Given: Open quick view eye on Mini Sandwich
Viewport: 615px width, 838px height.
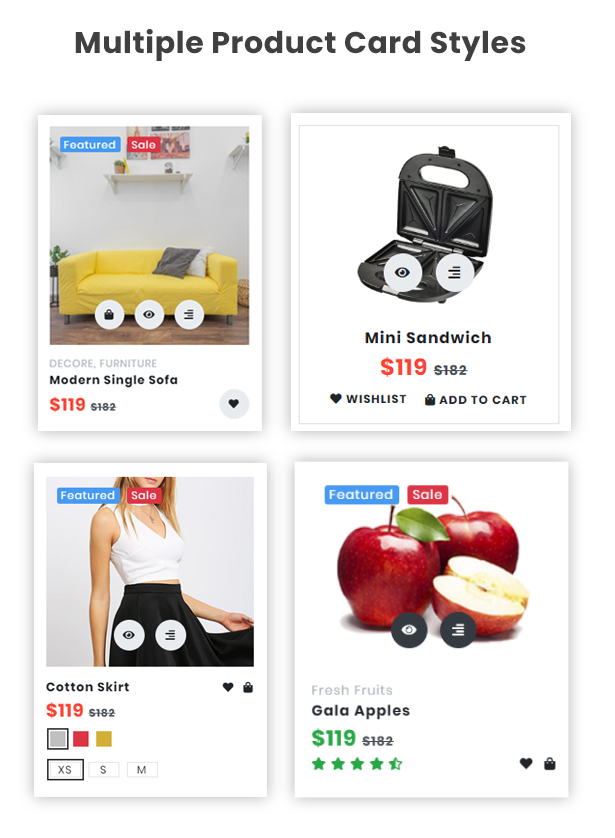Looking at the screenshot, I should (x=402, y=273).
